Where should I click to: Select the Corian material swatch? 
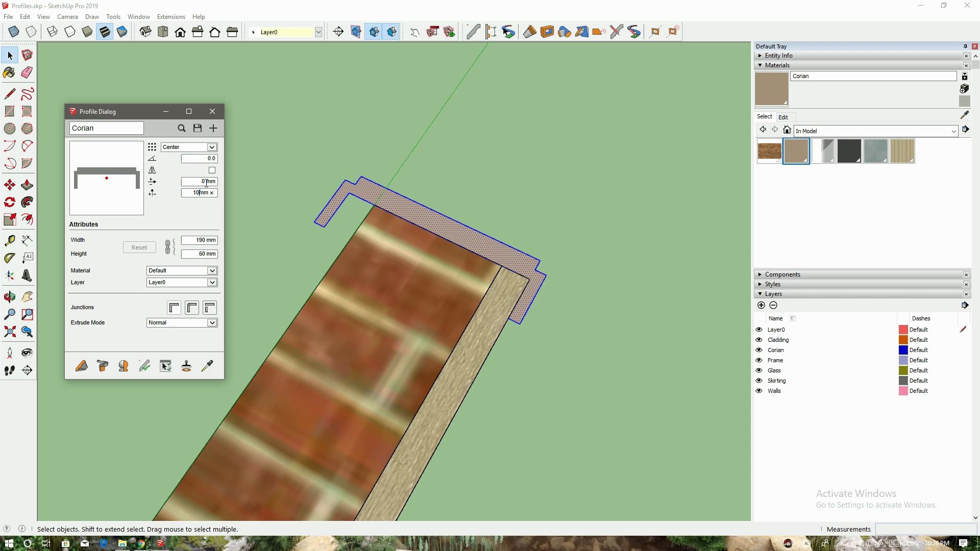point(796,151)
